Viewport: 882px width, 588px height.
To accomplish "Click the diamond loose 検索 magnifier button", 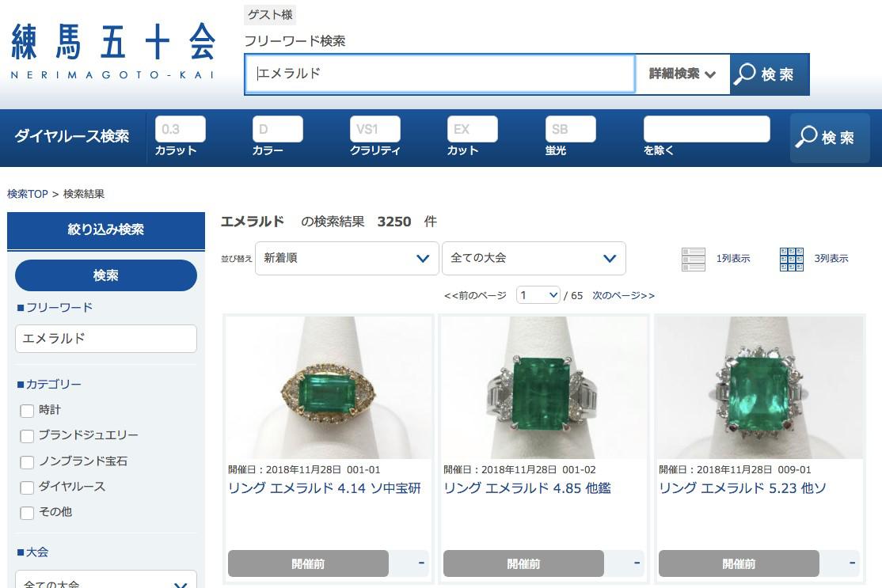I will (x=830, y=138).
